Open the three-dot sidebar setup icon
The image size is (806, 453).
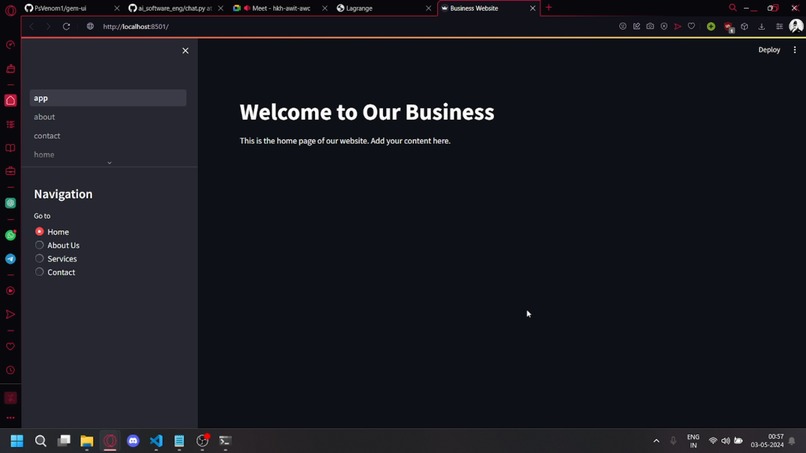10,418
